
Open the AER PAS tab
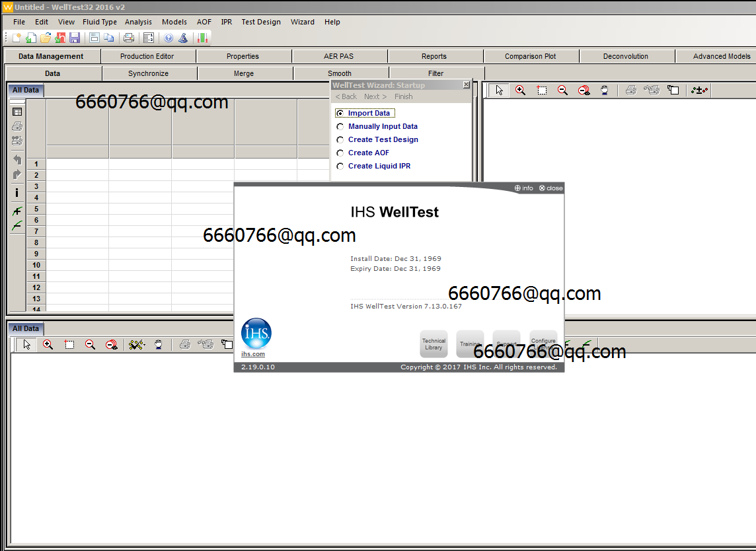[338, 56]
